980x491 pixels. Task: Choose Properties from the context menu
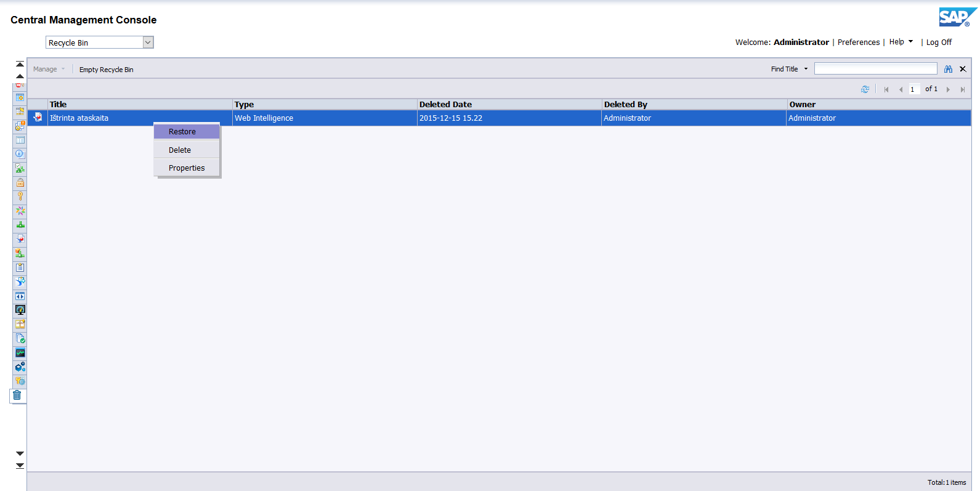pyautogui.click(x=187, y=168)
